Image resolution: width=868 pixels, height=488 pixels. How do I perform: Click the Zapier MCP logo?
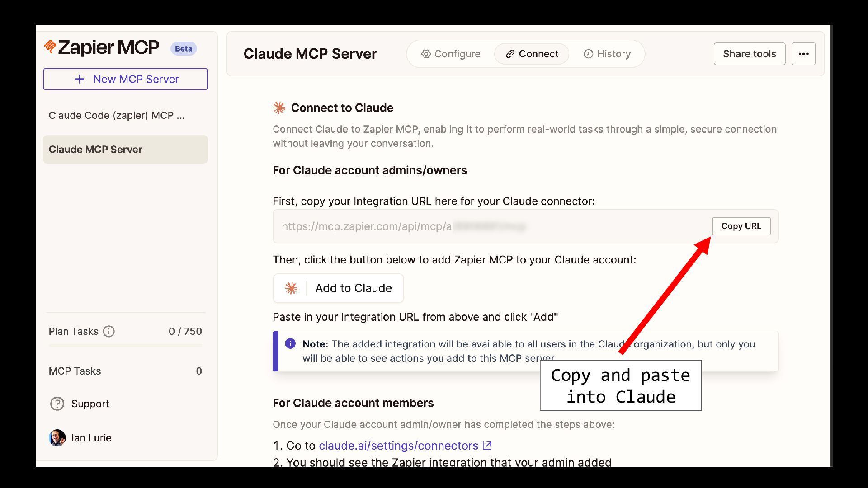coord(102,47)
